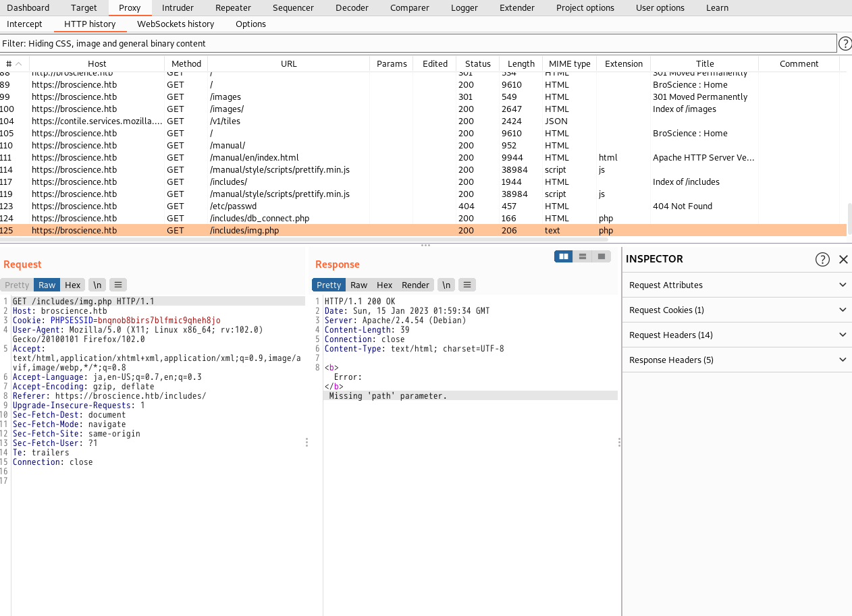
Task: Click the PHPSESSID cookie value in the request
Action: tap(159, 320)
